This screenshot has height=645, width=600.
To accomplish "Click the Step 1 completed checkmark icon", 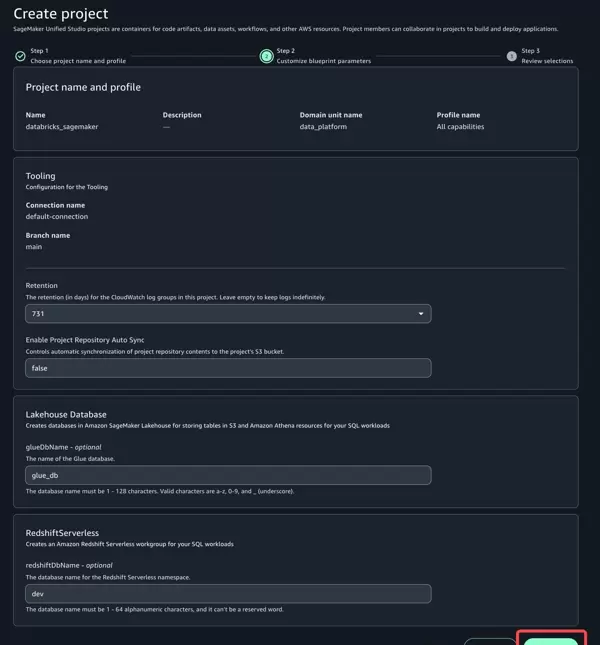I will [20, 56].
